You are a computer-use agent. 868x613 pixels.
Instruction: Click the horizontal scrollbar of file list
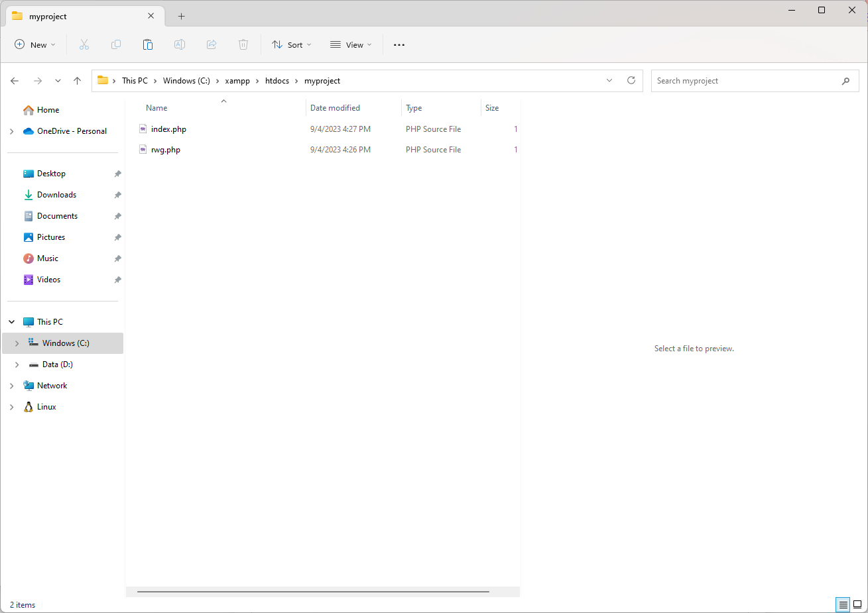point(313,591)
